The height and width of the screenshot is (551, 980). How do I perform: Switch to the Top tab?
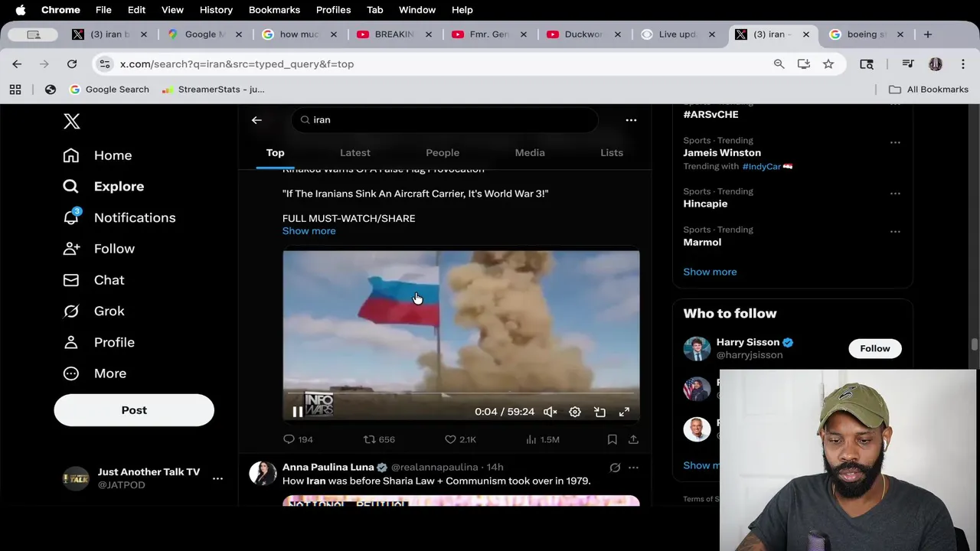click(275, 152)
